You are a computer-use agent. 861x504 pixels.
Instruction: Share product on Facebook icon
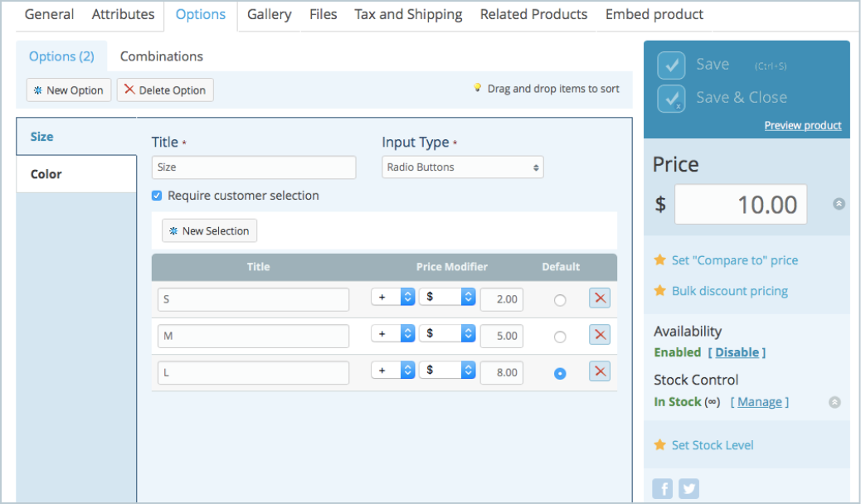click(x=663, y=488)
